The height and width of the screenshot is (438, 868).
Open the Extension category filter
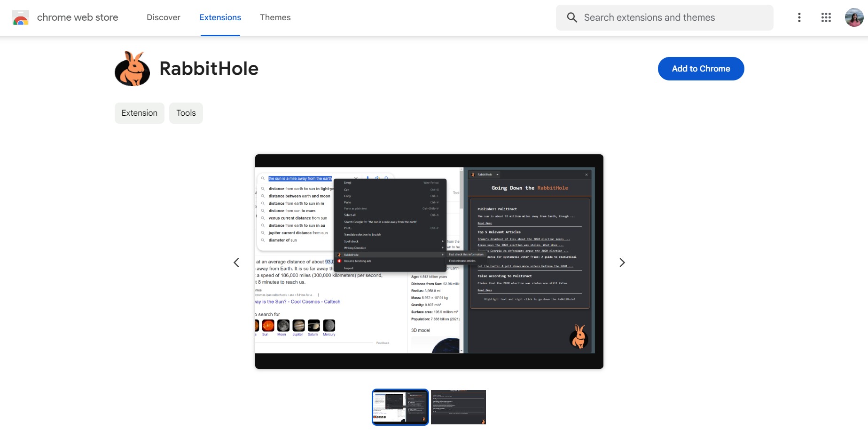pos(139,113)
